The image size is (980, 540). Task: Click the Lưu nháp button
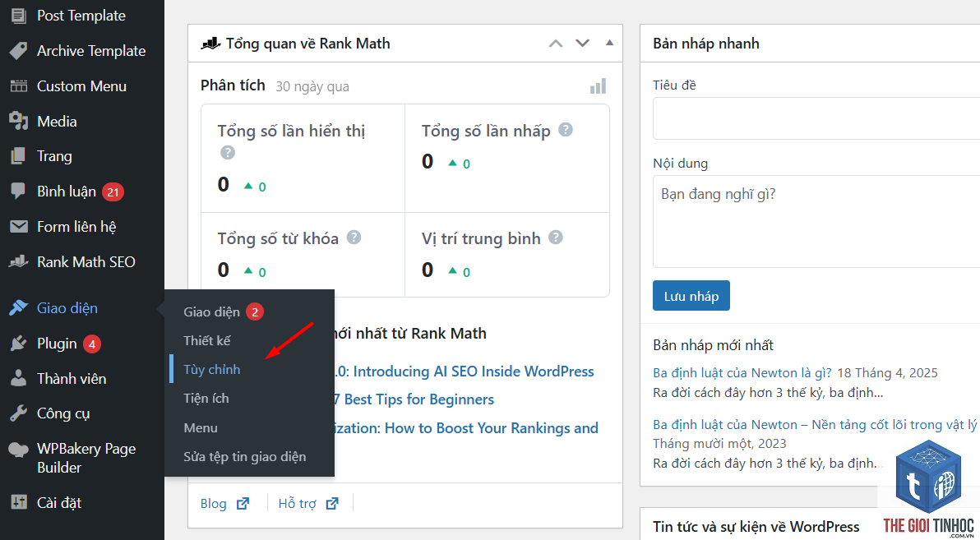click(691, 296)
